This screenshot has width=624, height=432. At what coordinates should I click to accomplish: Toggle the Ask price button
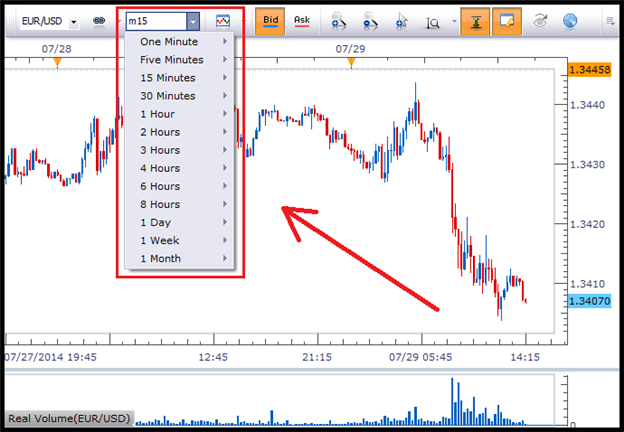[x=302, y=21]
